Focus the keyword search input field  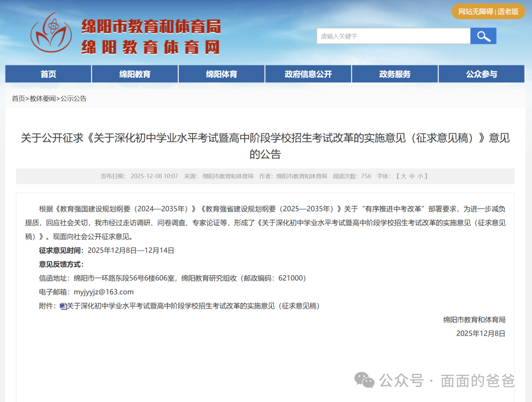(x=393, y=36)
